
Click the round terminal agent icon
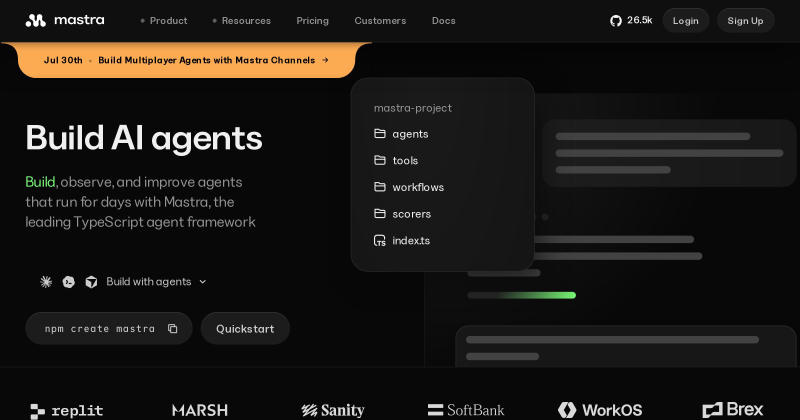68,282
